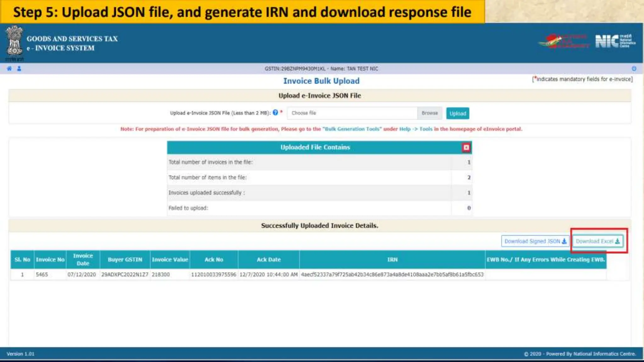Click the Help link in the note
644x362 pixels.
(x=405, y=129)
